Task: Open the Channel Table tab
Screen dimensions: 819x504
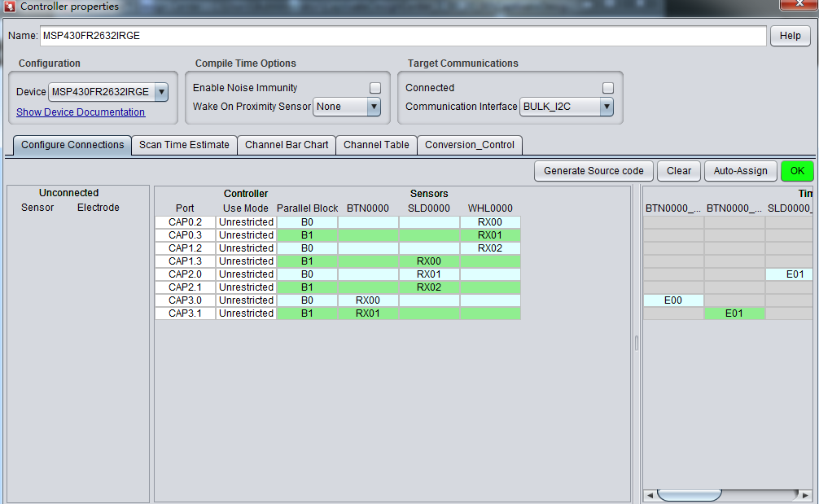Action: tap(376, 145)
